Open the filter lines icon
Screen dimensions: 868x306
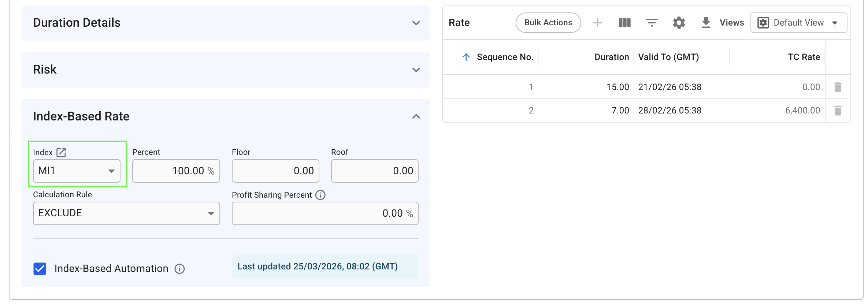(x=652, y=23)
